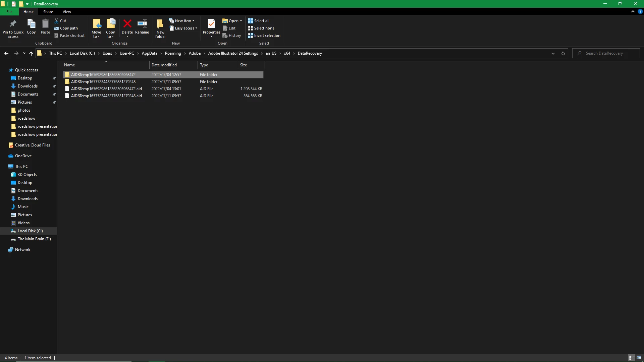Screen dimensions: 644x362
Task: Open the Move to dropdown
Action: point(96,35)
